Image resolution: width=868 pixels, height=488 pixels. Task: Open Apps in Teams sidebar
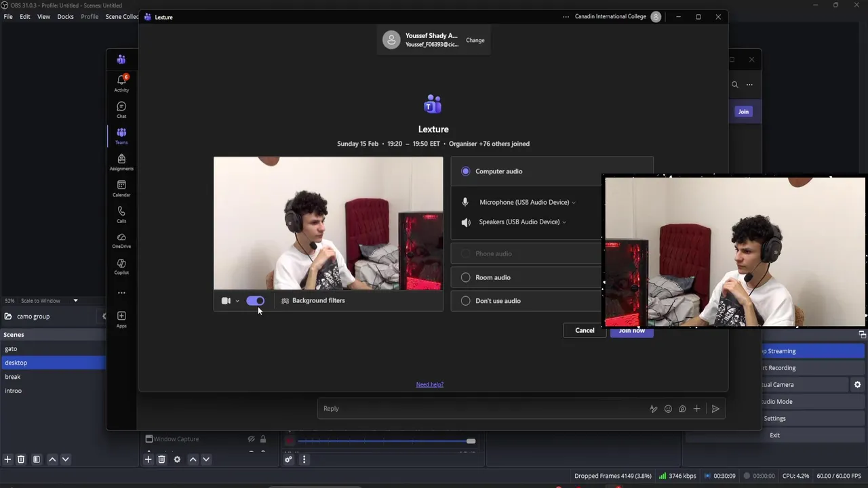(121, 319)
